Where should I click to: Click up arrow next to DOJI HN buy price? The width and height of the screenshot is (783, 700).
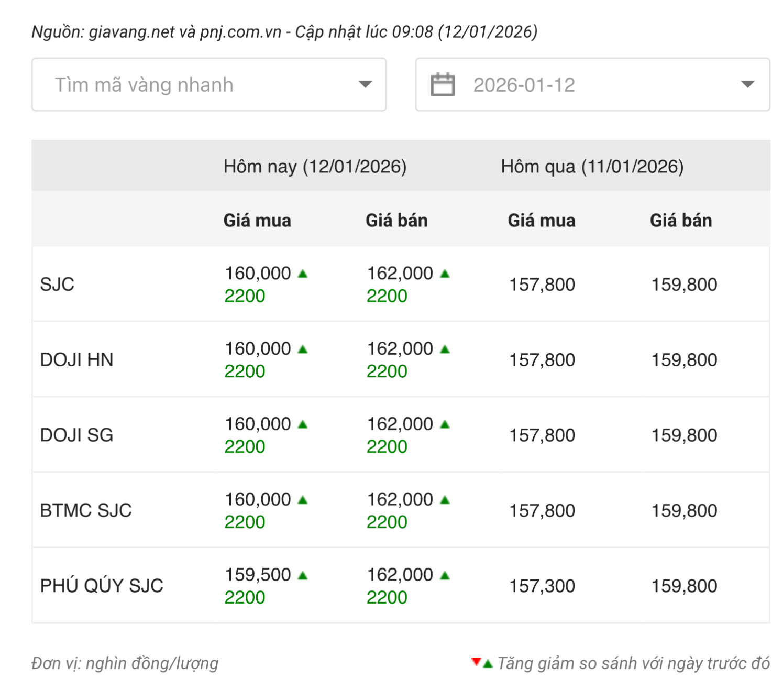(x=303, y=349)
